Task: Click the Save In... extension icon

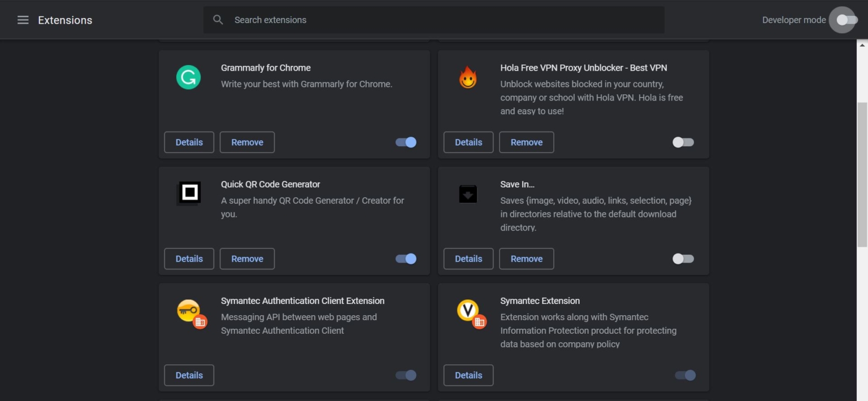Action: (x=468, y=193)
